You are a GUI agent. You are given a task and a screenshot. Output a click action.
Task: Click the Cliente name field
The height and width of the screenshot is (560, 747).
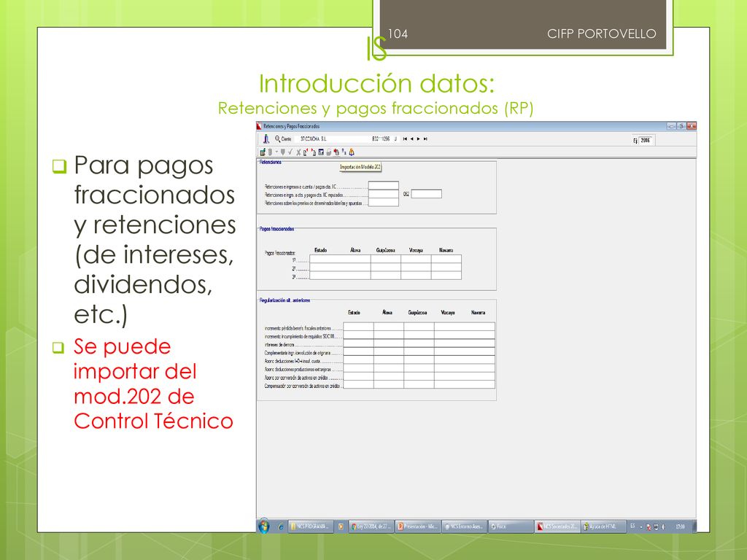pos(332,139)
